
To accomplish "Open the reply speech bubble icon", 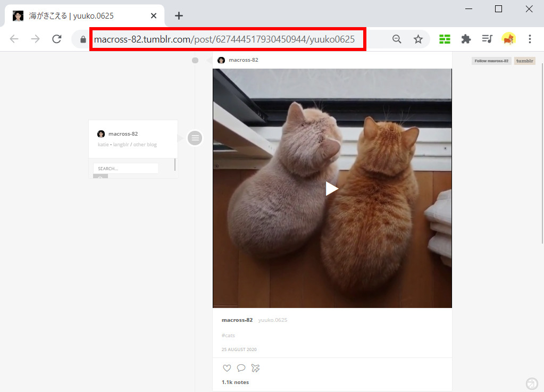I will coord(241,368).
